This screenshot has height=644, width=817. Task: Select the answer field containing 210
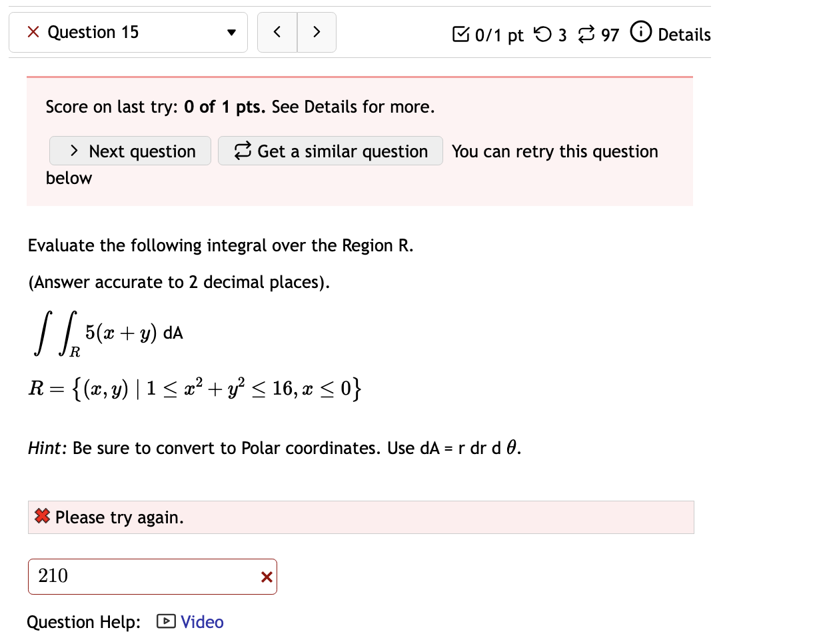[133, 576]
